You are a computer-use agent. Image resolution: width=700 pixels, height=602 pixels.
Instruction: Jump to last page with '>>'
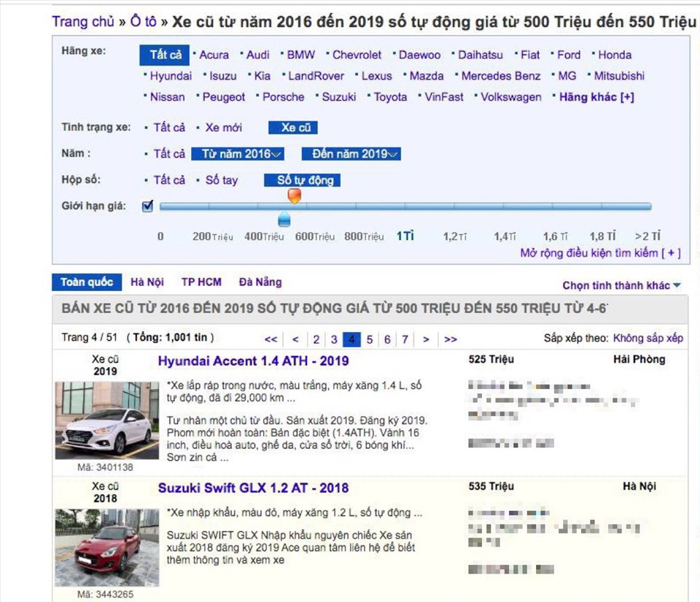451,339
